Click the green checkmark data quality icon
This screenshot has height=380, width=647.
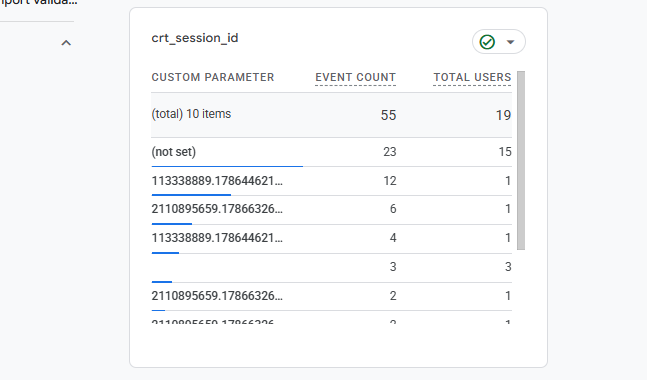pyautogui.click(x=487, y=42)
